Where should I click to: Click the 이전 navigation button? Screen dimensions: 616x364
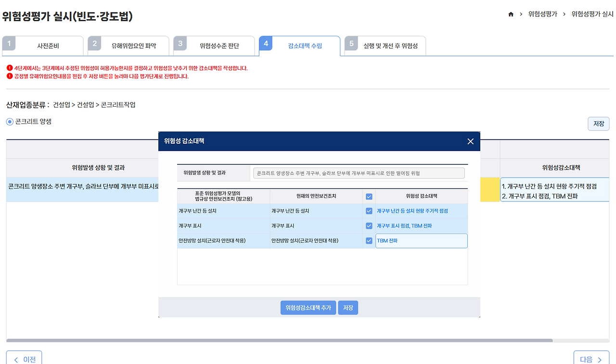24,358
